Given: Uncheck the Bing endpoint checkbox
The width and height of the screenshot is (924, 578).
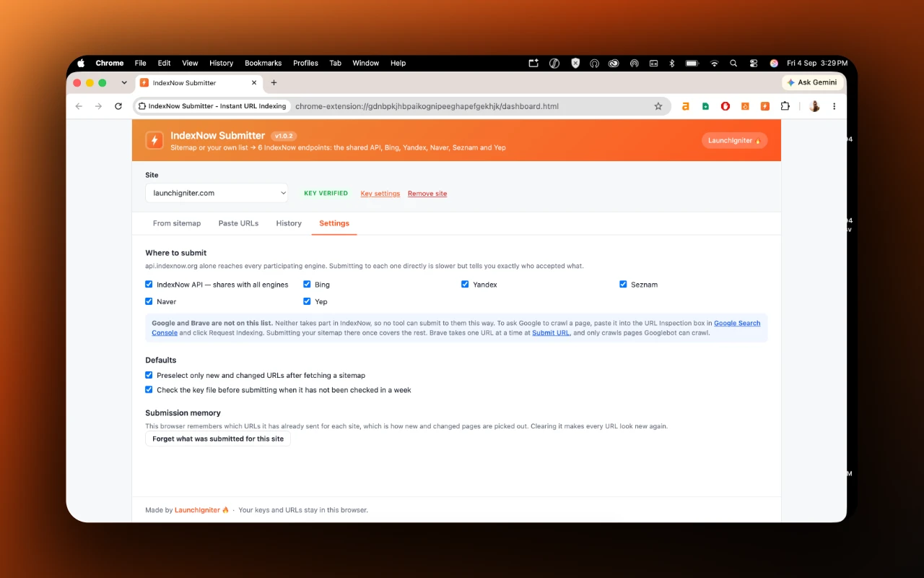Looking at the screenshot, I should click(307, 284).
